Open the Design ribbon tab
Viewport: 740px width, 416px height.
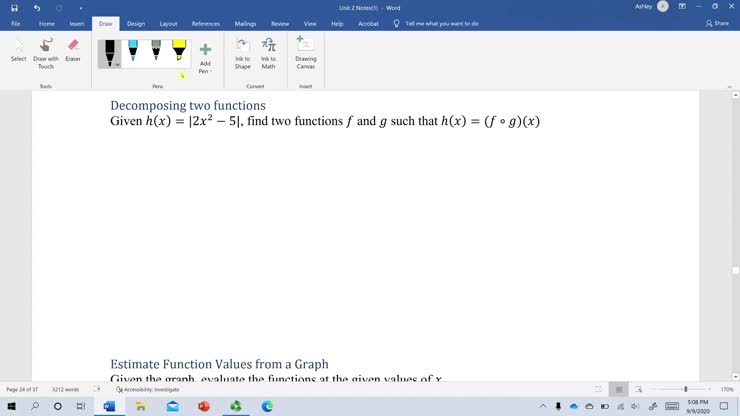[136, 24]
